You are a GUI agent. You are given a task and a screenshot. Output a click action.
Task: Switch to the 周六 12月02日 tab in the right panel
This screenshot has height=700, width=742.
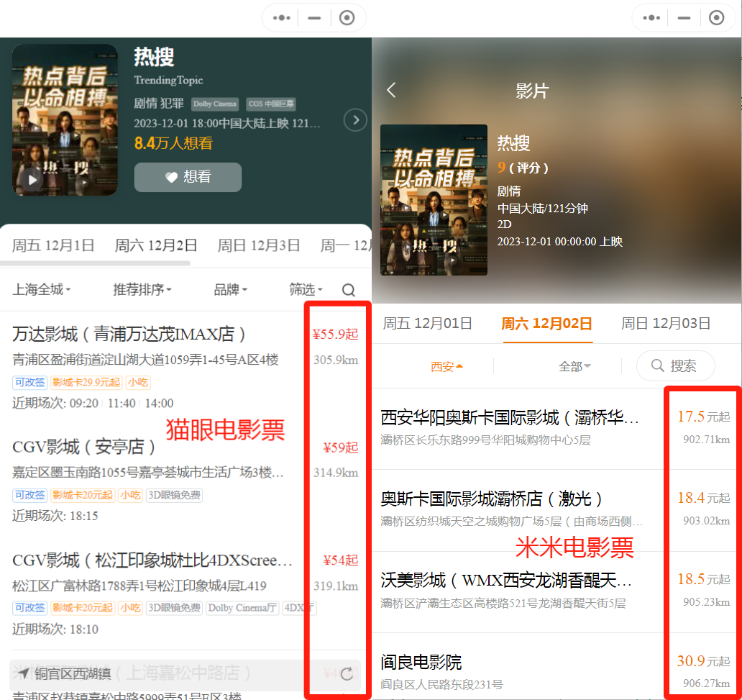point(546,324)
